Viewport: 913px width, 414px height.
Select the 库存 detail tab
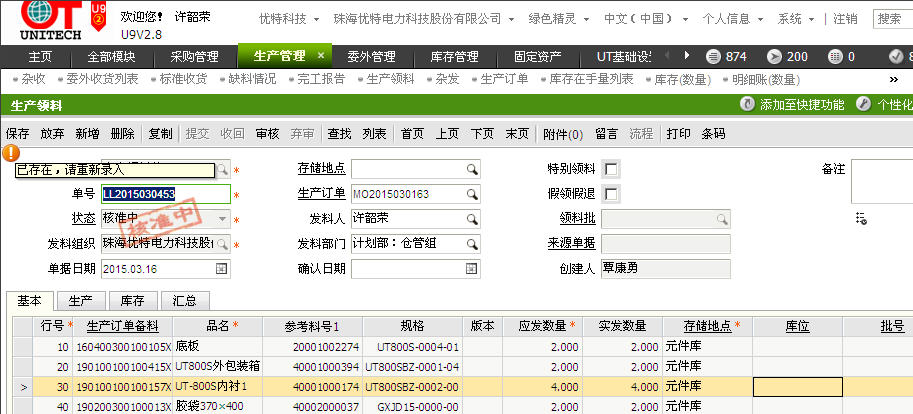(132, 300)
